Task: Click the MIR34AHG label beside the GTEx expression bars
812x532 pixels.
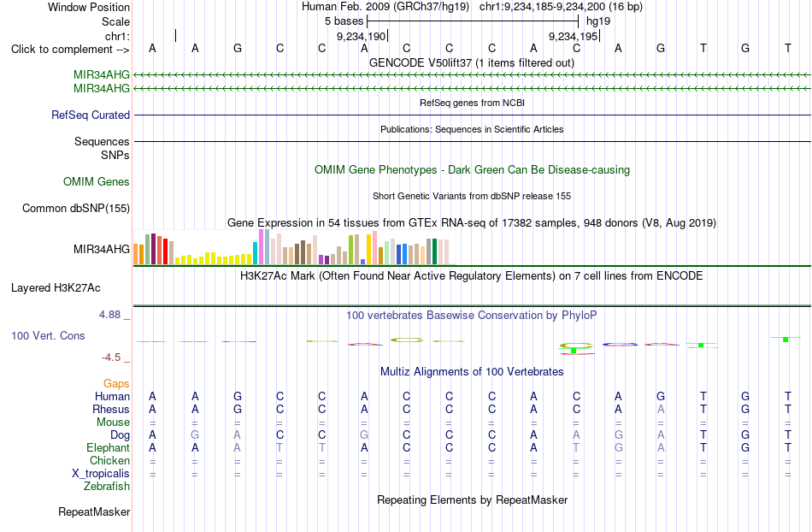Action: click(x=102, y=249)
